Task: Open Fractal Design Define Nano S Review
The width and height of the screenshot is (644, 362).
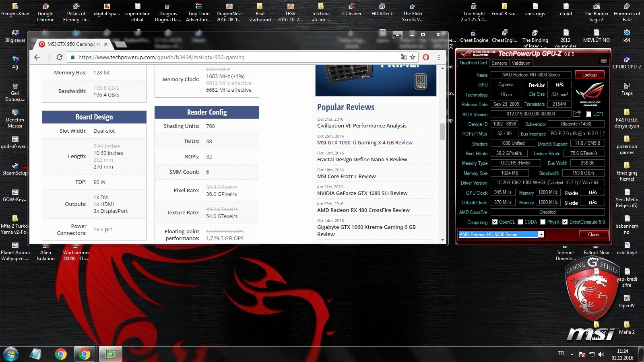Action: tap(362, 159)
